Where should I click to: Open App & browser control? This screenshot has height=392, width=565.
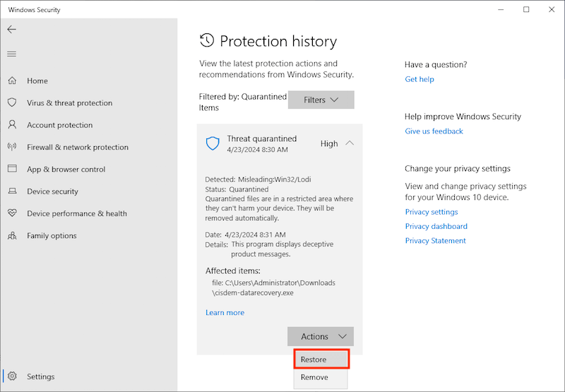click(x=66, y=170)
